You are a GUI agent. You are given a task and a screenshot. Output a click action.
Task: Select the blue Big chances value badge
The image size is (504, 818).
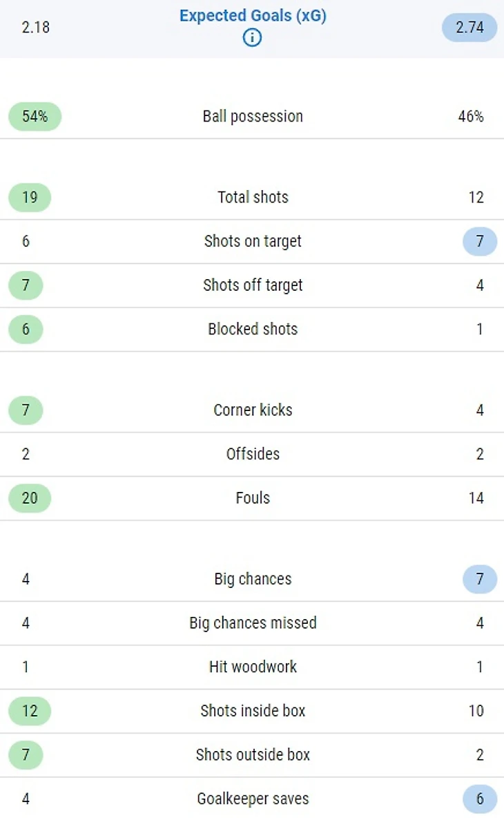[480, 579]
